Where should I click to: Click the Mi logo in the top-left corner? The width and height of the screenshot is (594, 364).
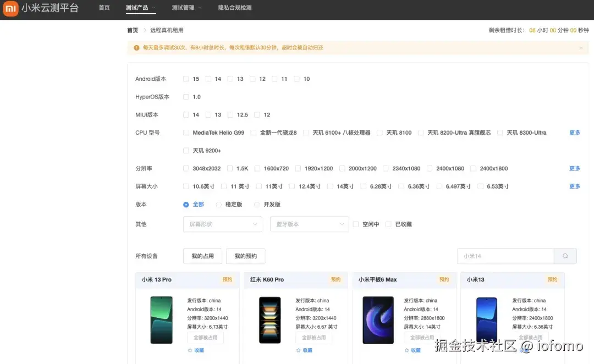(x=10, y=8)
